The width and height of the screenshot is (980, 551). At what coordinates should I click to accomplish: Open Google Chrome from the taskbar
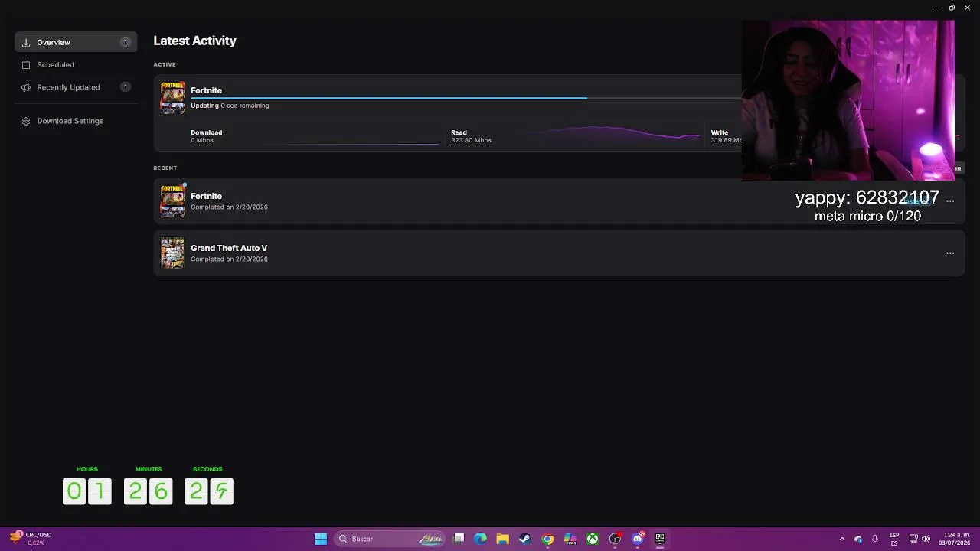click(x=547, y=539)
